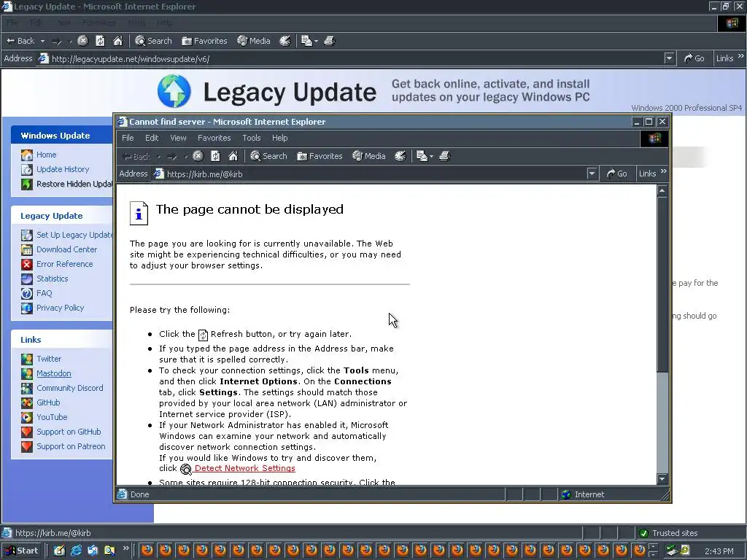Click the taskbar clock showing 2:43 PM
The height and width of the screenshot is (560, 747).
click(719, 551)
